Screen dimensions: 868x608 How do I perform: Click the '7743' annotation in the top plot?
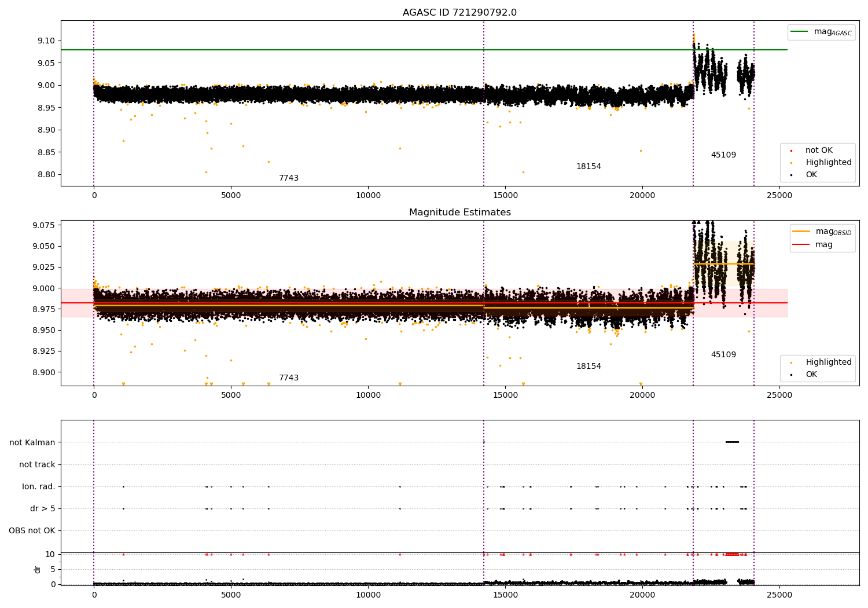point(289,178)
